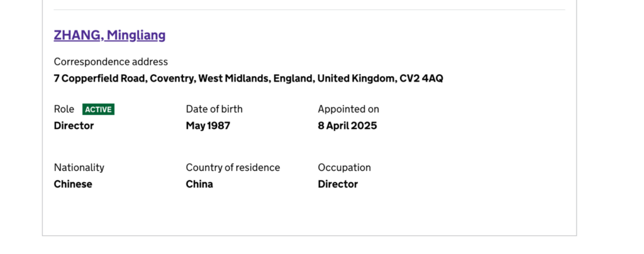
Task: Select the China residence value
Action: pos(199,184)
